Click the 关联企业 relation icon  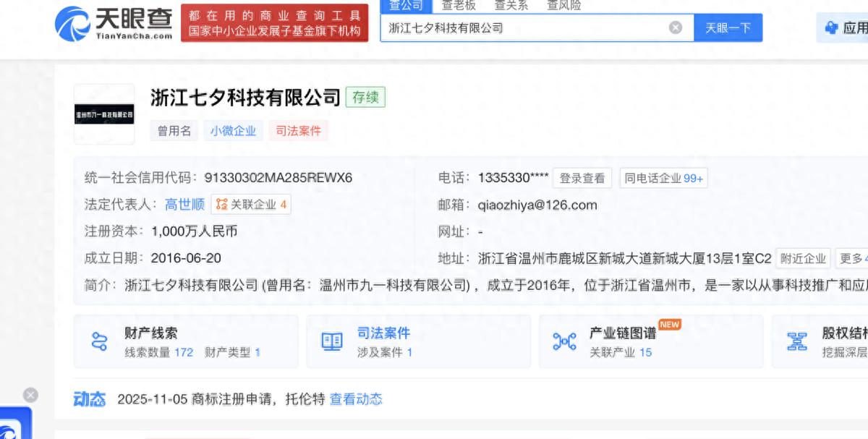(x=221, y=205)
